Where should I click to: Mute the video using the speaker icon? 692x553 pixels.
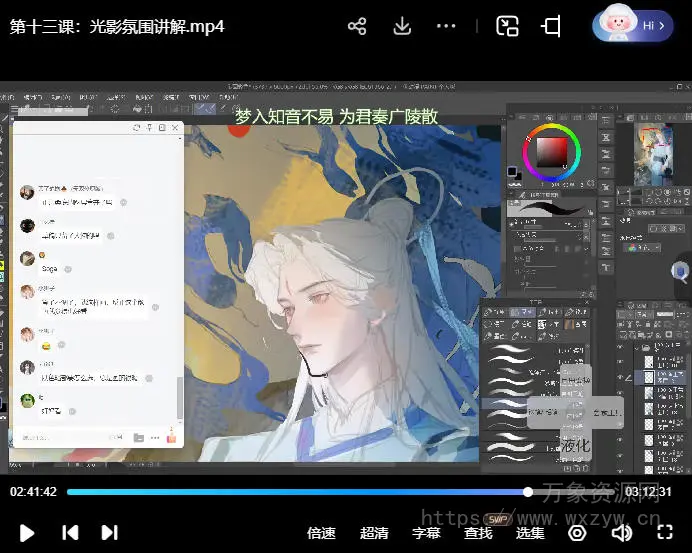point(621,533)
